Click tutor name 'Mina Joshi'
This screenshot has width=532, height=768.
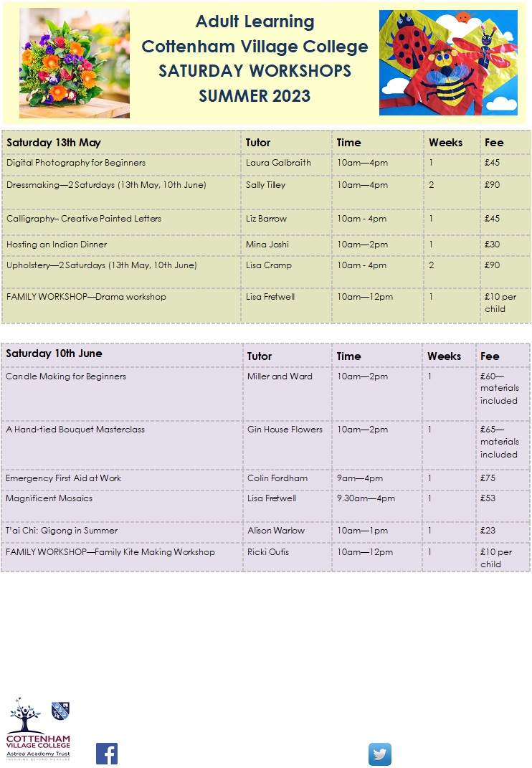[267, 245]
